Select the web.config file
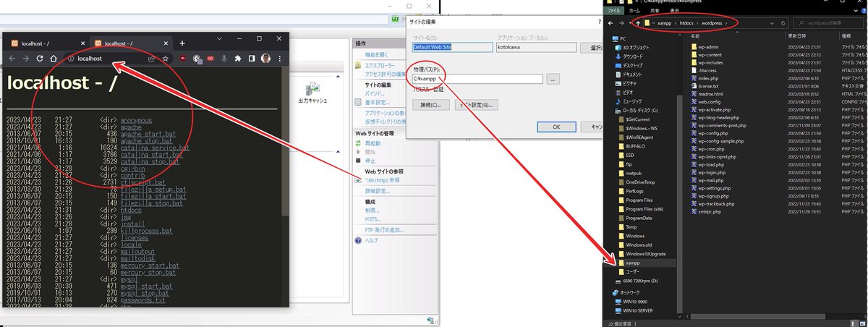The width and height of the screenshot is (868, 327). (x=710, y=102)
